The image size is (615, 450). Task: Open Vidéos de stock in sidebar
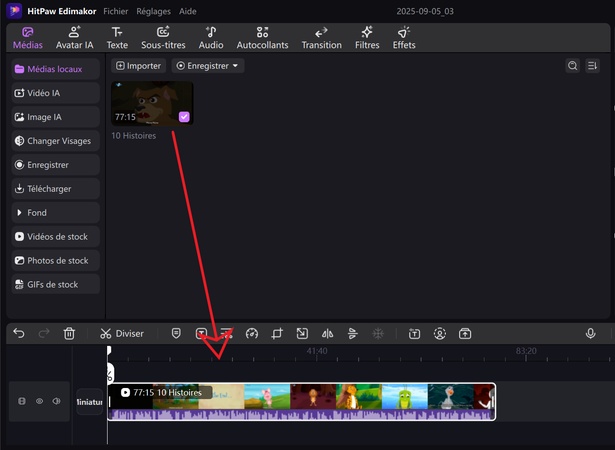[56, 237]
